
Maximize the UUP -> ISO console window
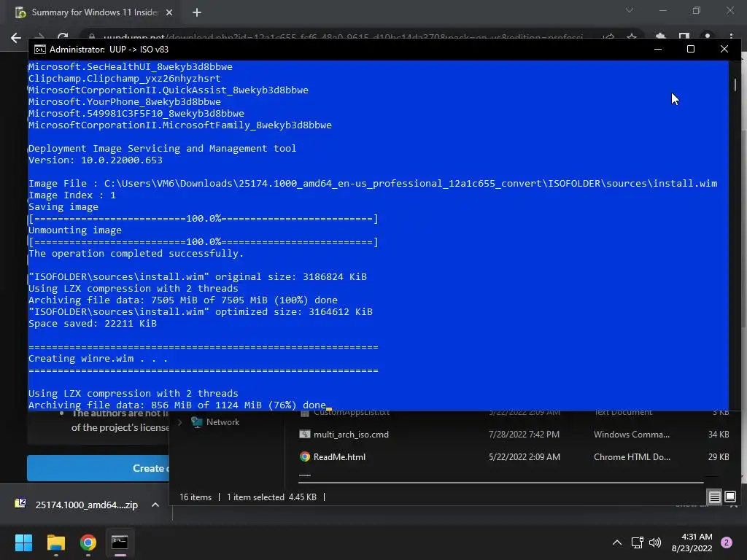coord(691,49)
